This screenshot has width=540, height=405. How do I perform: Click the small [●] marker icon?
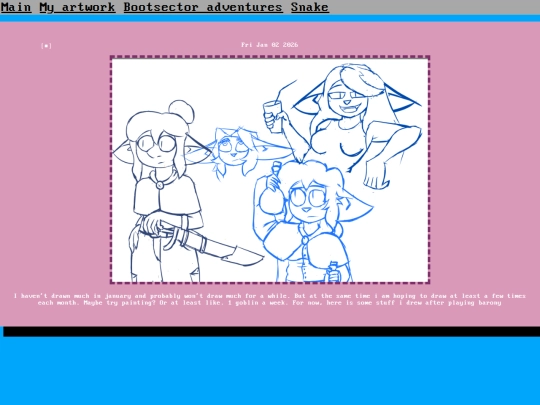(46, 46)
